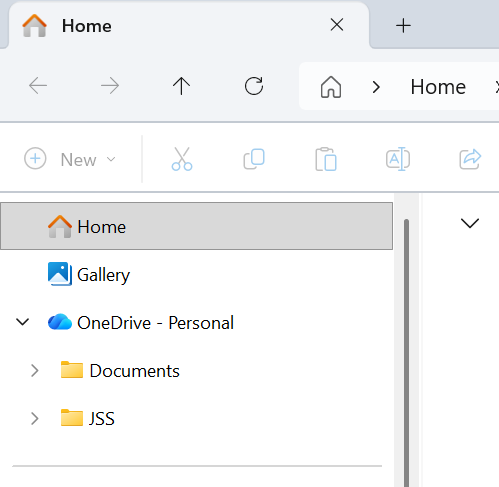
Task: Click the Back navigation arrow
Action: coord(38,86)
